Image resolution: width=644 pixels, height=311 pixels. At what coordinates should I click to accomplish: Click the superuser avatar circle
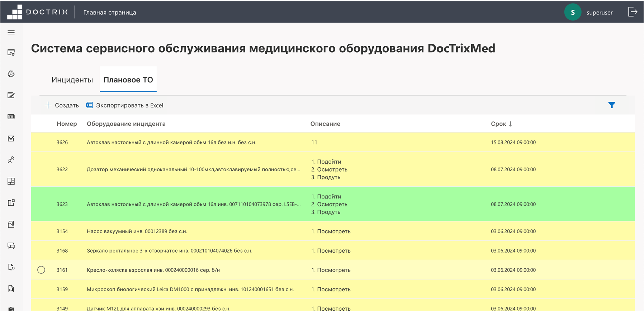tap(573, 12)
